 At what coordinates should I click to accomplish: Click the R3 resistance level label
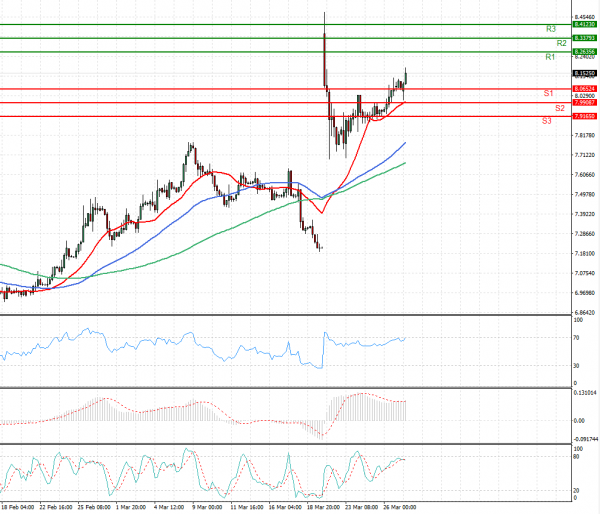pos(551,29)
